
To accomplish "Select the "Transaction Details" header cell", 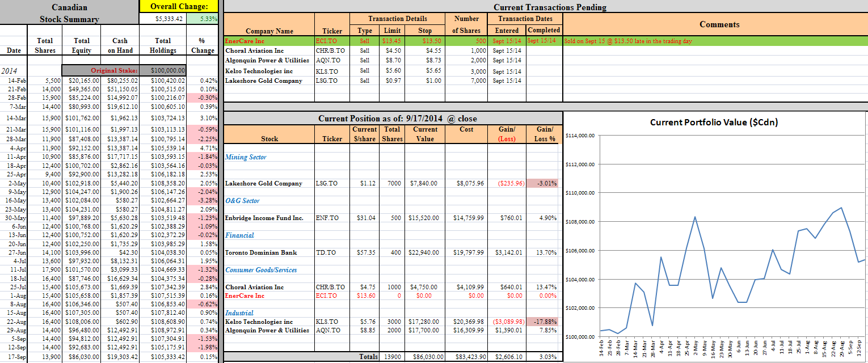I will point(398,19).
